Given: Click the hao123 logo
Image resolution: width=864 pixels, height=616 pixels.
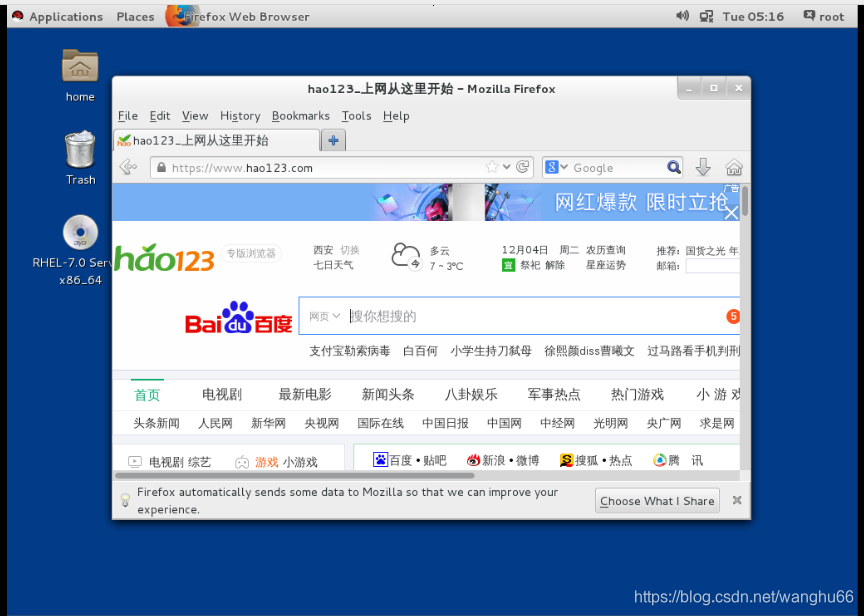Looking at the screenshot, I should tap(164, 258).
